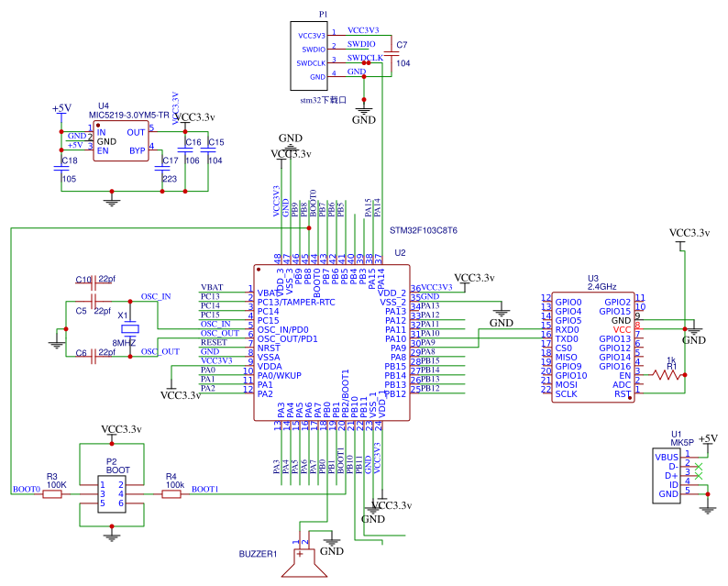Click the STM32F103C8T6 part label
728x586 pixels.
click(424, 230)
